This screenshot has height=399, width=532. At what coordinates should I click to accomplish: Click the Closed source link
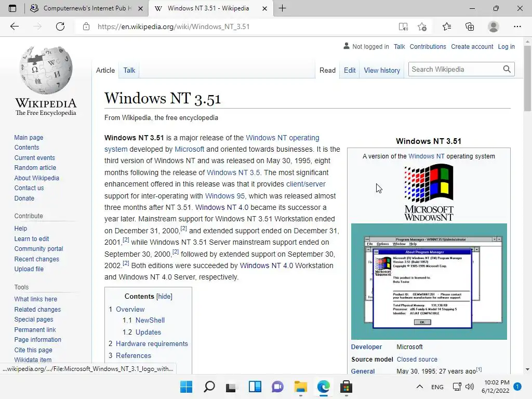[x=417, y=360]
